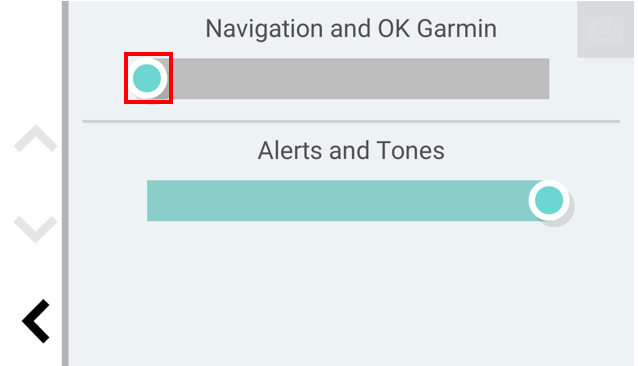Viewport: 638px width, 366px height.
Task: Tap the faint camera screenshot icon
Action: 605,29
